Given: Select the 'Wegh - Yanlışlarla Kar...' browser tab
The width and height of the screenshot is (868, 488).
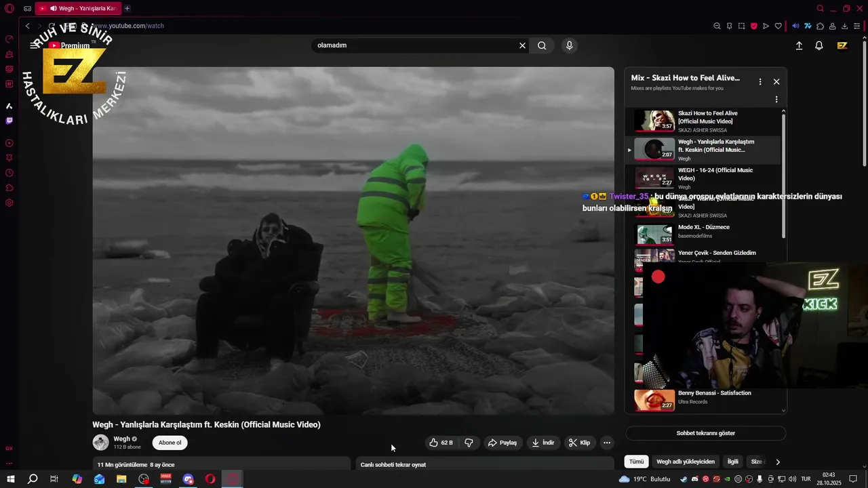Looking at the screenshot, I should tap(78, 8).
